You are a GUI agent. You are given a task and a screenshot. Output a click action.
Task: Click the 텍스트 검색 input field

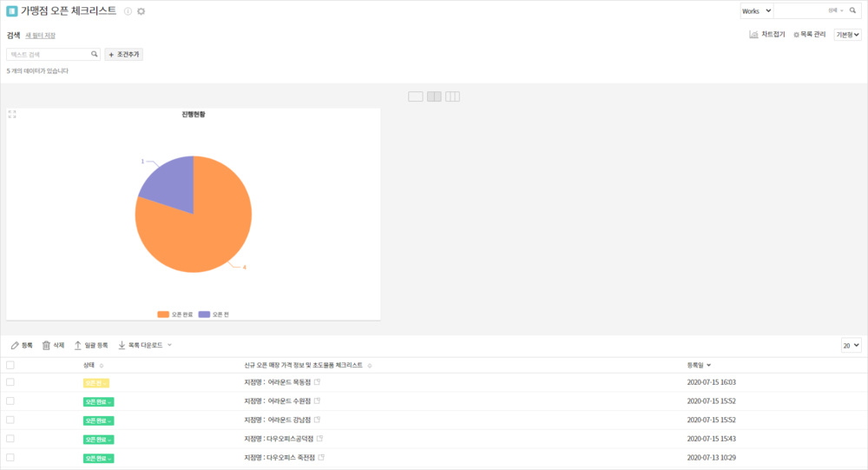click(48, 54)
